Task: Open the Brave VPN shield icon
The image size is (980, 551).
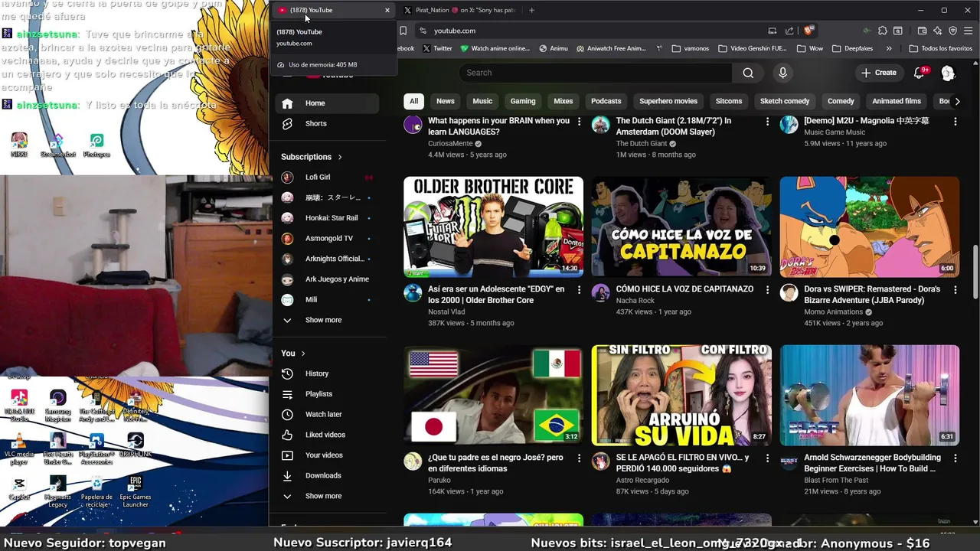Action: (x=952, y=31)
